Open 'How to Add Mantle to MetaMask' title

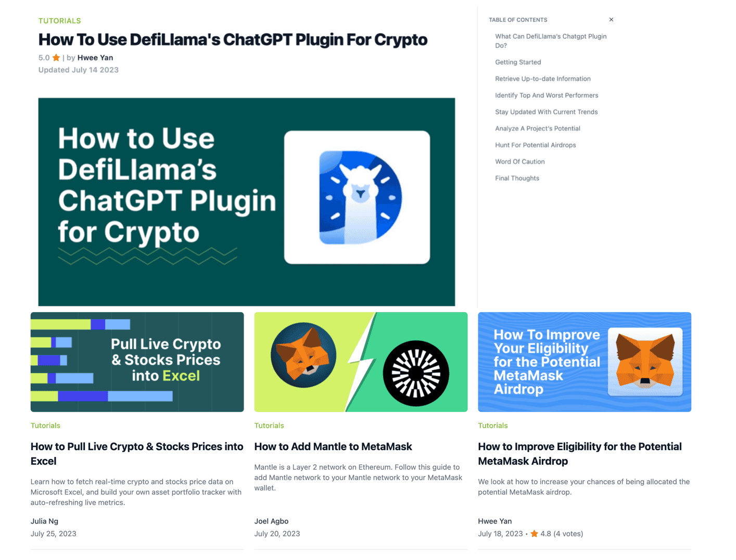point(333,447)
